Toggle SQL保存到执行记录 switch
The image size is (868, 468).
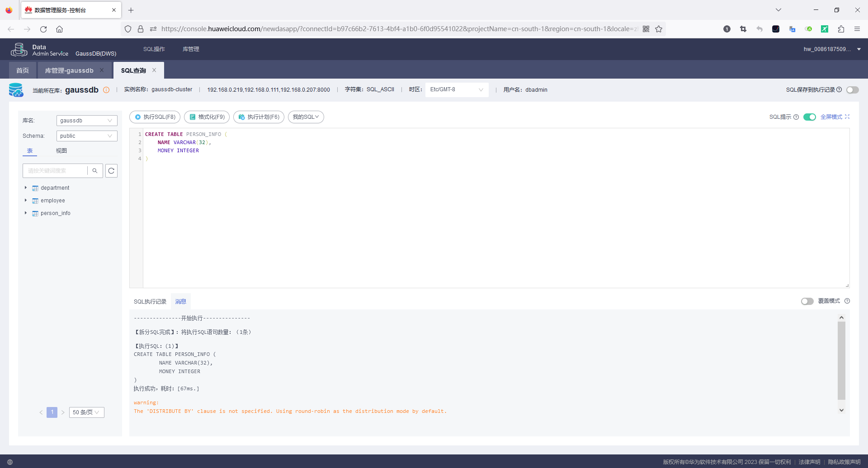click(853, 90)
